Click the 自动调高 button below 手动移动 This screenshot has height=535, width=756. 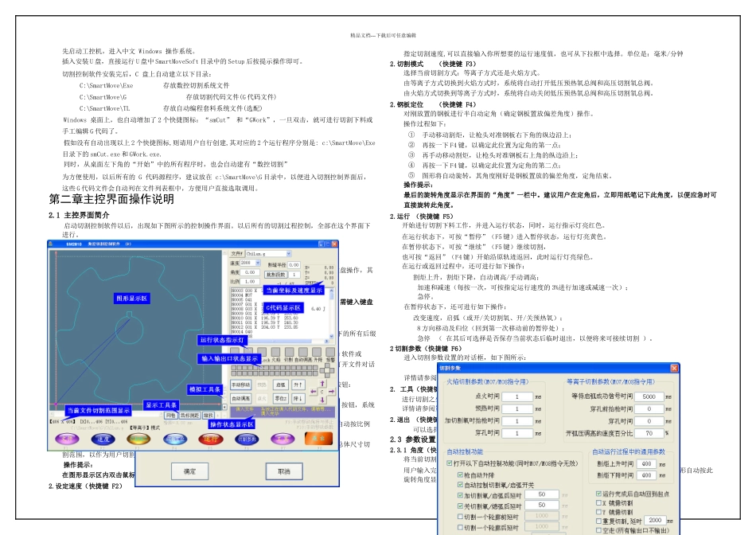[x=241, y=399]
